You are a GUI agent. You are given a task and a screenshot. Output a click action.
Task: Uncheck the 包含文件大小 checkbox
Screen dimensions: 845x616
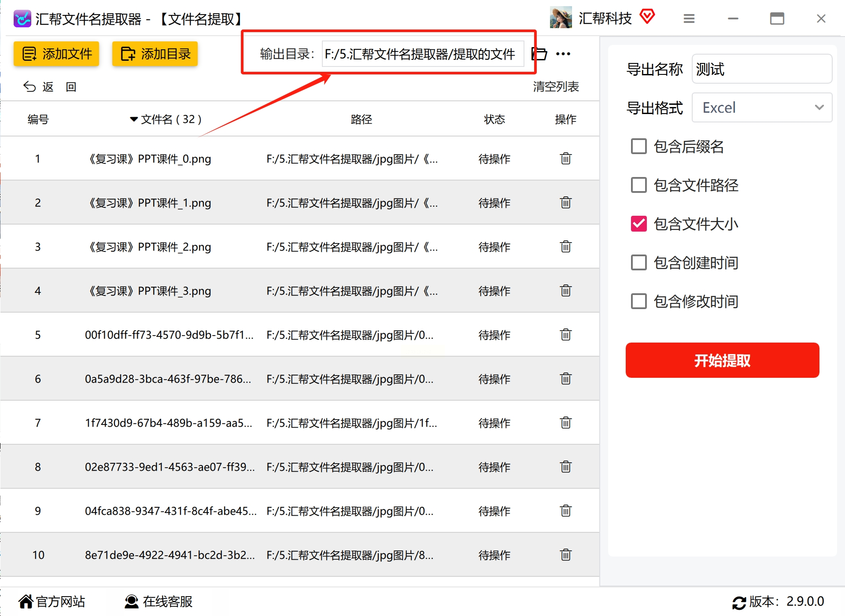point(638,224)
